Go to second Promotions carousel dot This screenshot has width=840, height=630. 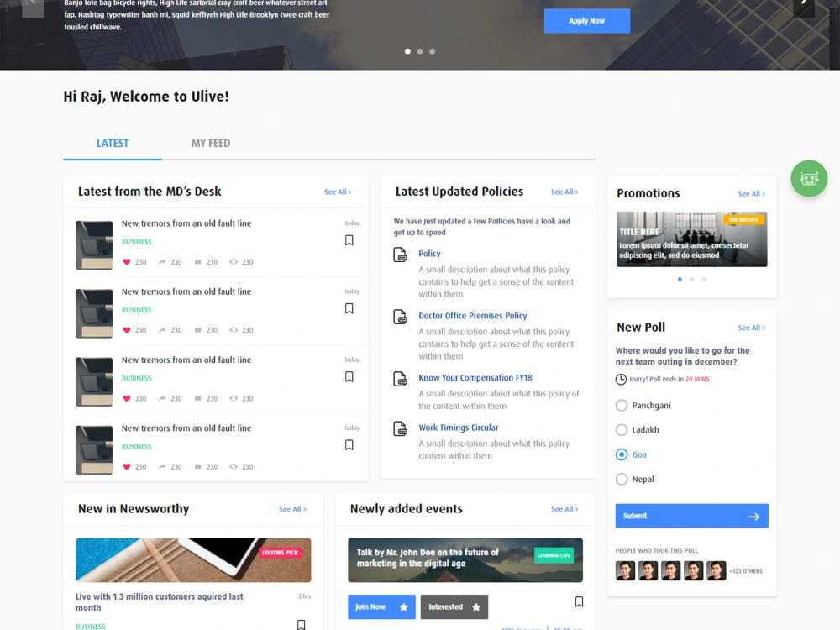tap(692, 280)
